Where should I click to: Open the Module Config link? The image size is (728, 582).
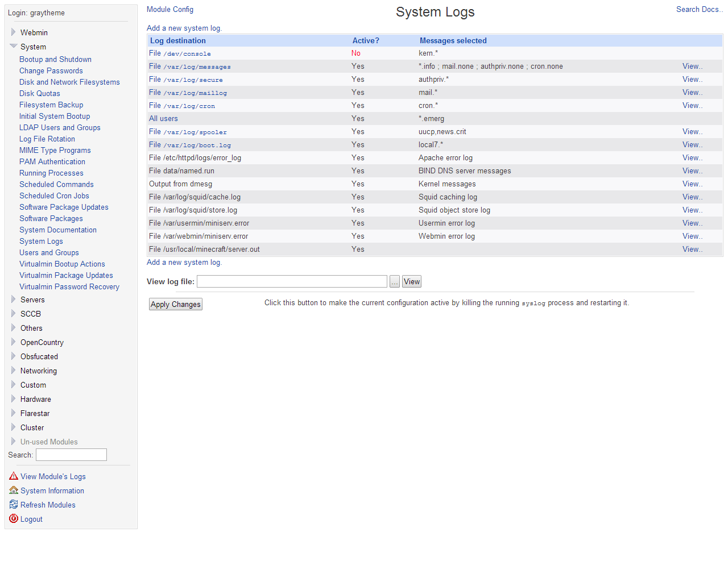(x=170, y=10)
